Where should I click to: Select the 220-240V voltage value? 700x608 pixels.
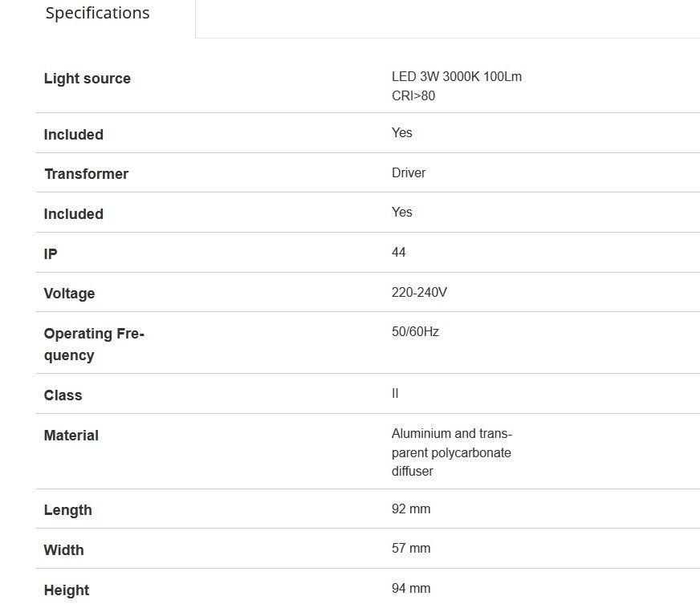pos(419,292)
